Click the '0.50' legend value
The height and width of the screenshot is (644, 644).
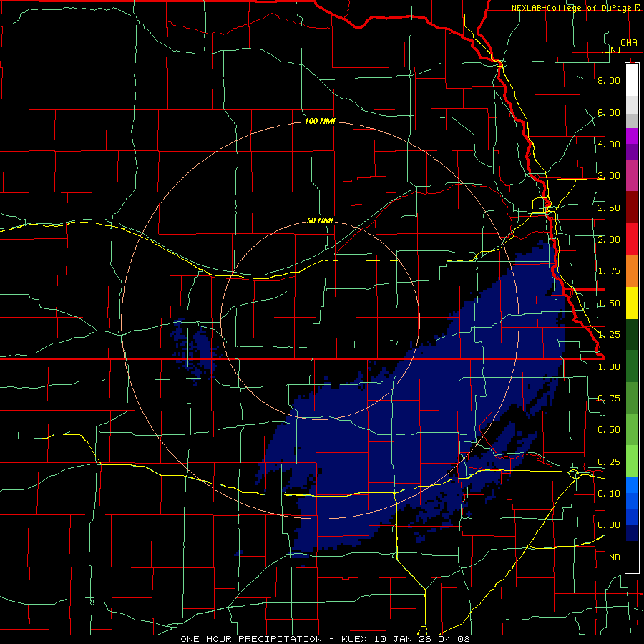pyautogui.click(x=609, y=430)
